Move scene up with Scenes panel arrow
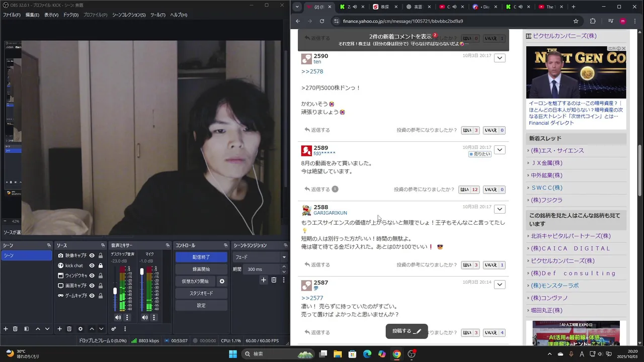 (x=38, y=329)
